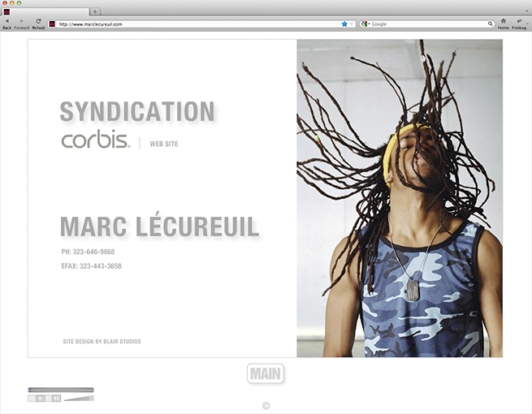Skip to next track
This screenshot has width=532, height=414.
click(x=57, y=399)
